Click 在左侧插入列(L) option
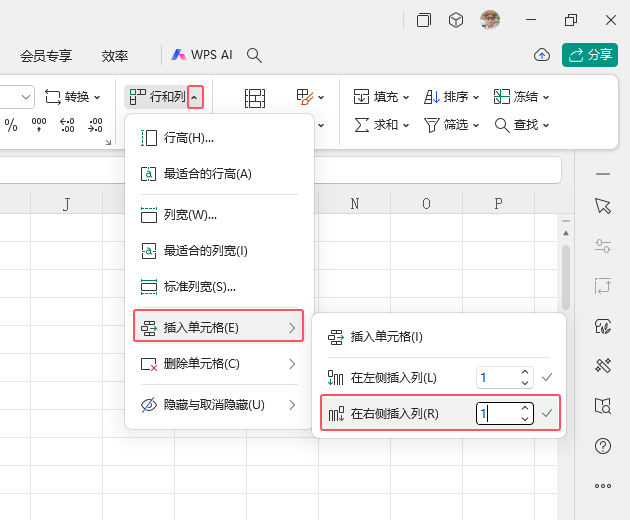 click(393, 377)
